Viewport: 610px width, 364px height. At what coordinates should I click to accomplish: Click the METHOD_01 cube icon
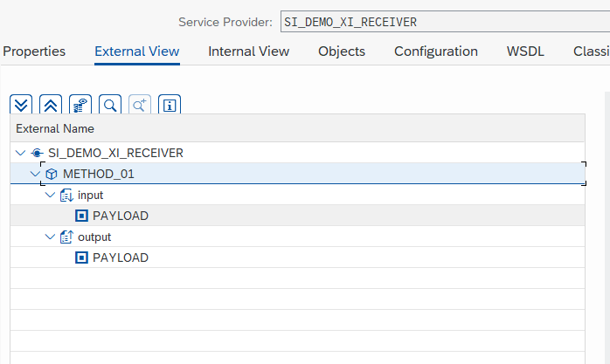pos(51,174)
